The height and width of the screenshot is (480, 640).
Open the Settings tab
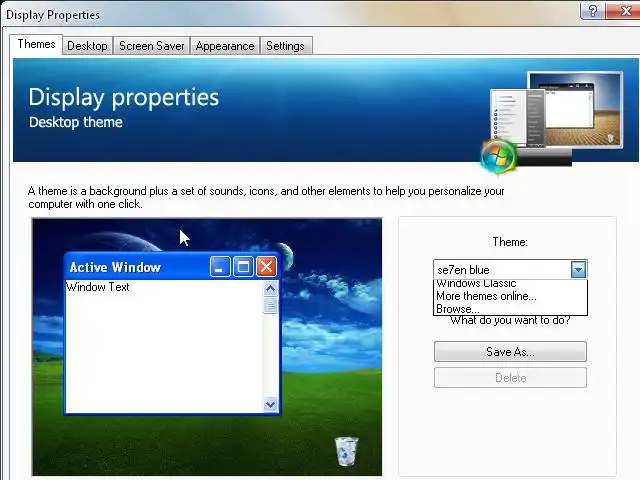pyautogui.click(x=285, y=46)
